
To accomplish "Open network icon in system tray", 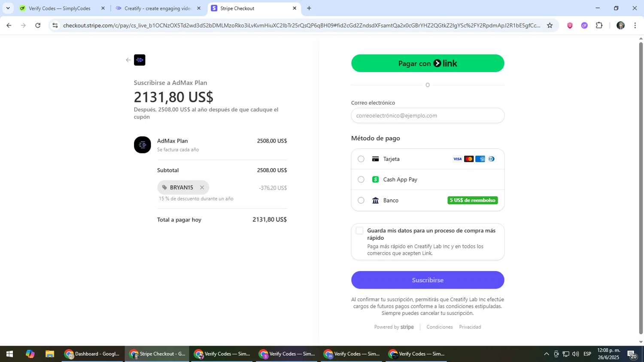I will click(566, 354).
